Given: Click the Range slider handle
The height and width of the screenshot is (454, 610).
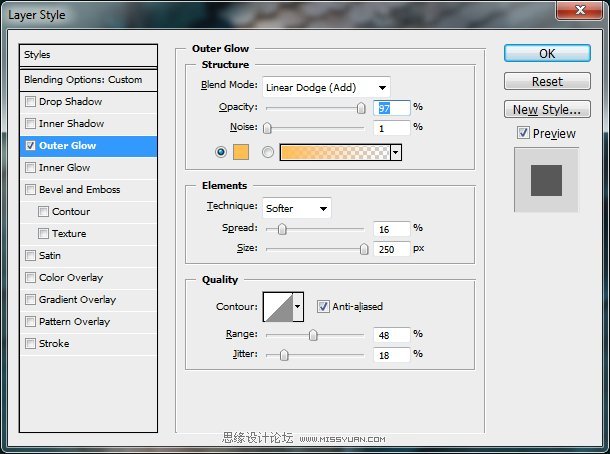Looking at the screenshot, I should click(313, 335).
